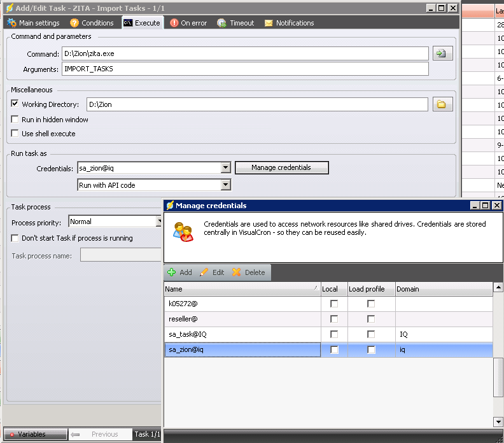This screenshot has width=504, height=443.
Task: Check Don't start Task if process is running
Action: (x=15, y=238)
